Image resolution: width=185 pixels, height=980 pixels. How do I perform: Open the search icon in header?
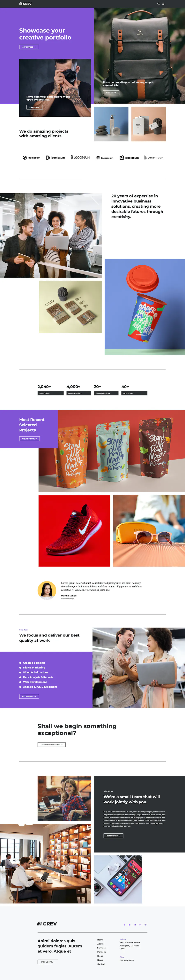(158, 4)
